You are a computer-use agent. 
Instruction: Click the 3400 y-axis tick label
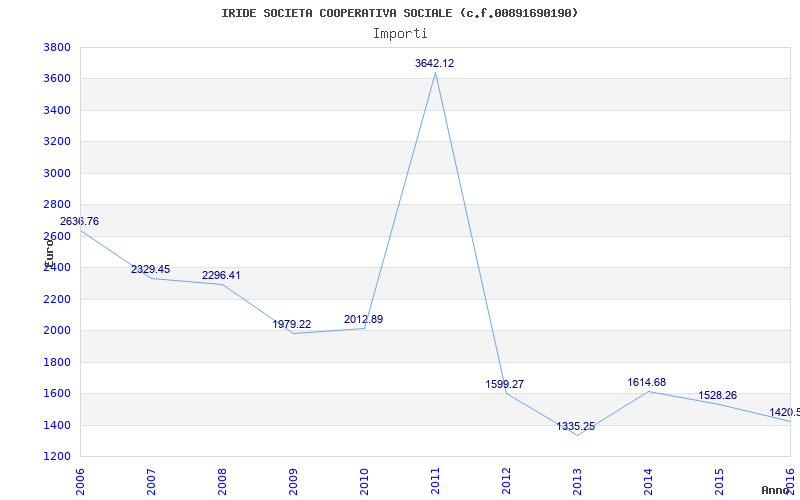coord(57,110)
